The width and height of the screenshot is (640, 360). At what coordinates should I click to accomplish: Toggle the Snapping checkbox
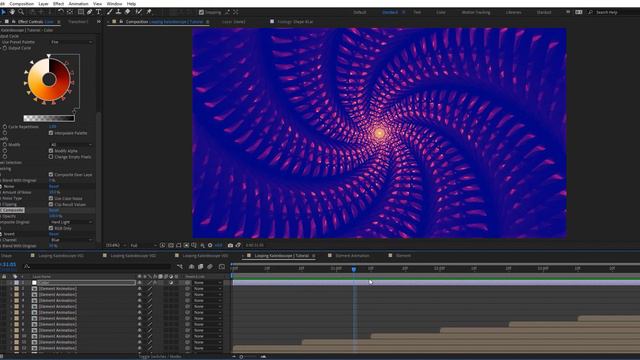pos(201,12)
